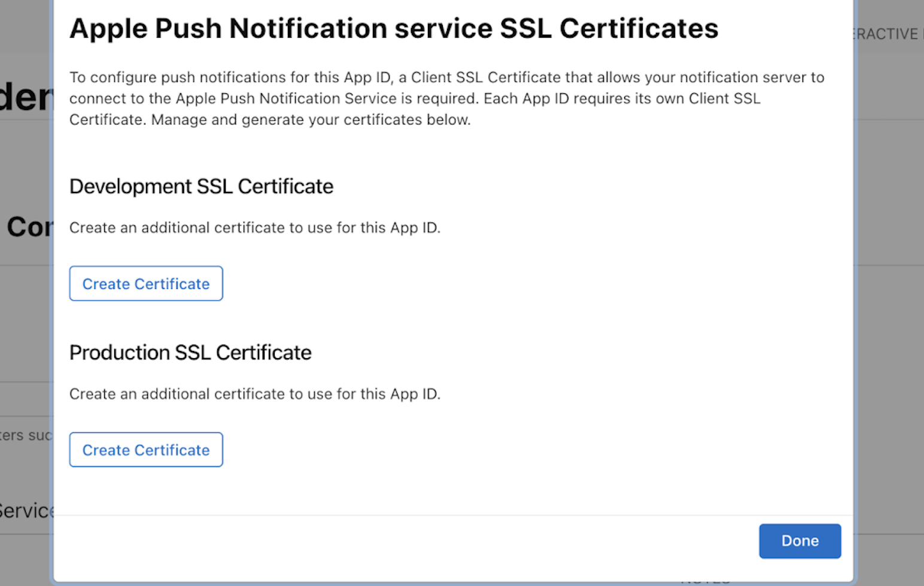Click the Production certificate description text

255,394
